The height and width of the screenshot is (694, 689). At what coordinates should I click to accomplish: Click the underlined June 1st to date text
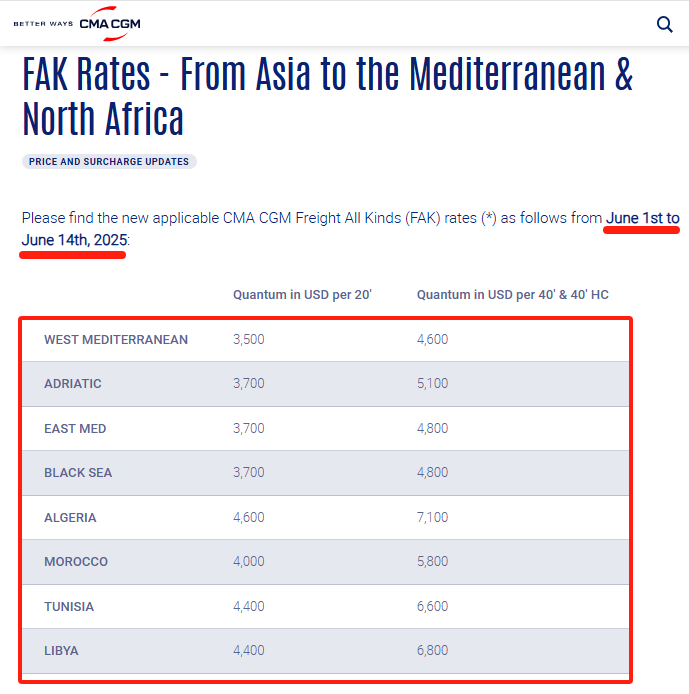pyautogui.click(x=642, y=218)
